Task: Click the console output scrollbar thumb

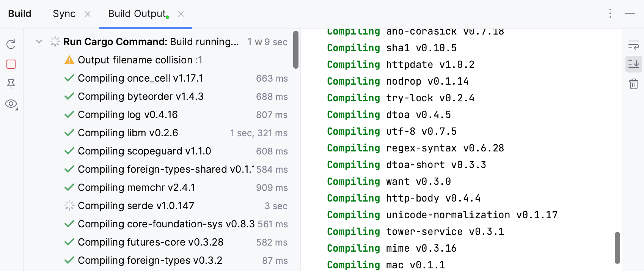Action: tap(617, 247)
